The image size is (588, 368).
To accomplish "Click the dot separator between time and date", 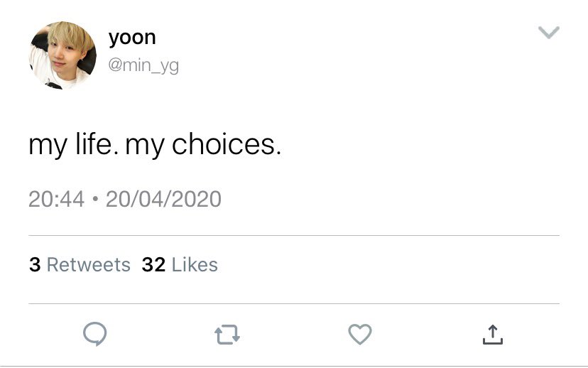I will pos(95,198).
